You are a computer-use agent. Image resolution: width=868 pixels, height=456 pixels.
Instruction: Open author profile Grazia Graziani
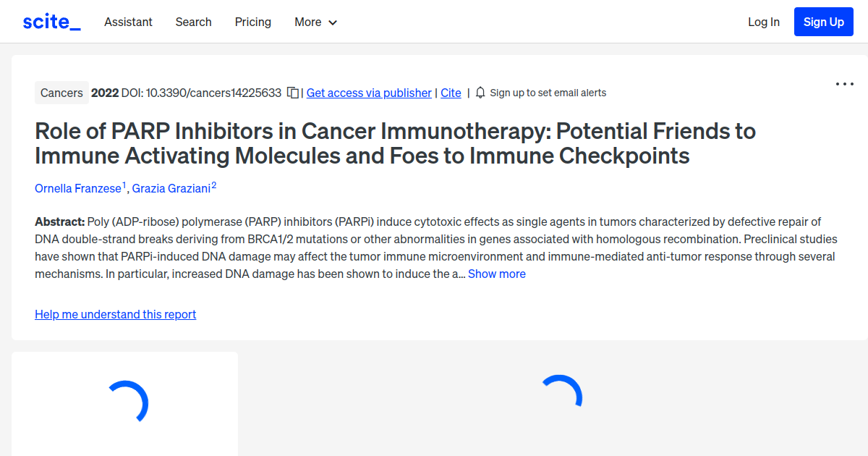170,188
